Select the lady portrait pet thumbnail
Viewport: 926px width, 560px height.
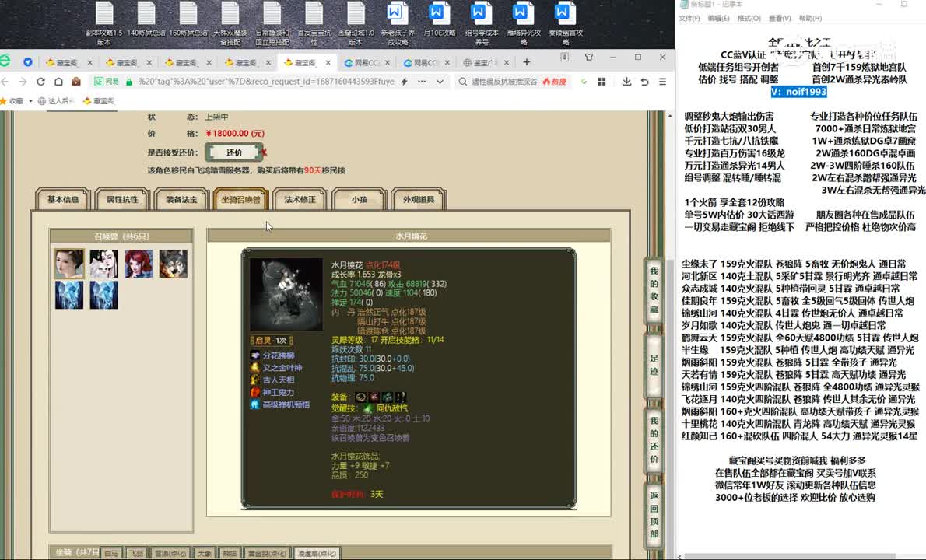(69, 263)
